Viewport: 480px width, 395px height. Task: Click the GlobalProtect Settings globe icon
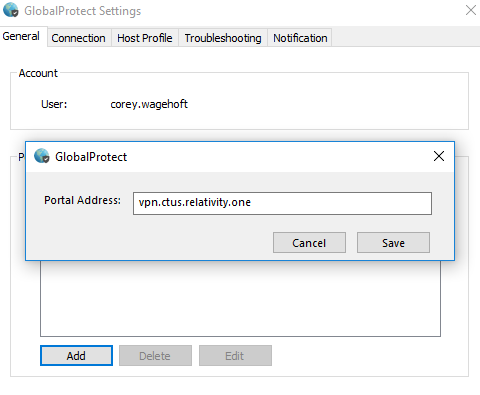coord(11,10)
